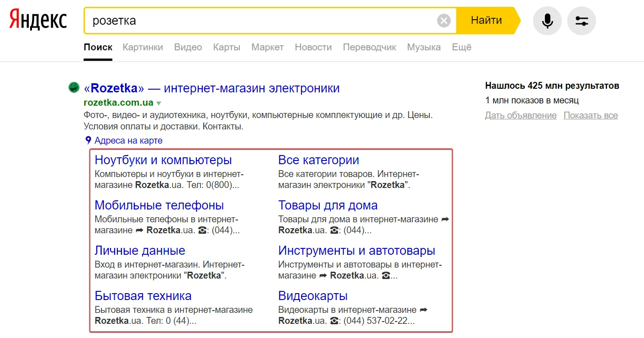644x338 pixels.
Task: Click the Дать объявление link
Action: coord(521,115)
